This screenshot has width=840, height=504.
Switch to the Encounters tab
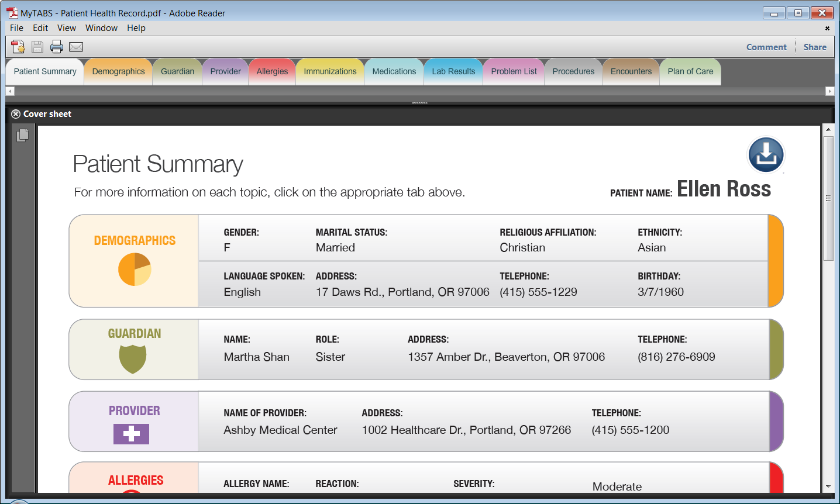tap(631, 72)
